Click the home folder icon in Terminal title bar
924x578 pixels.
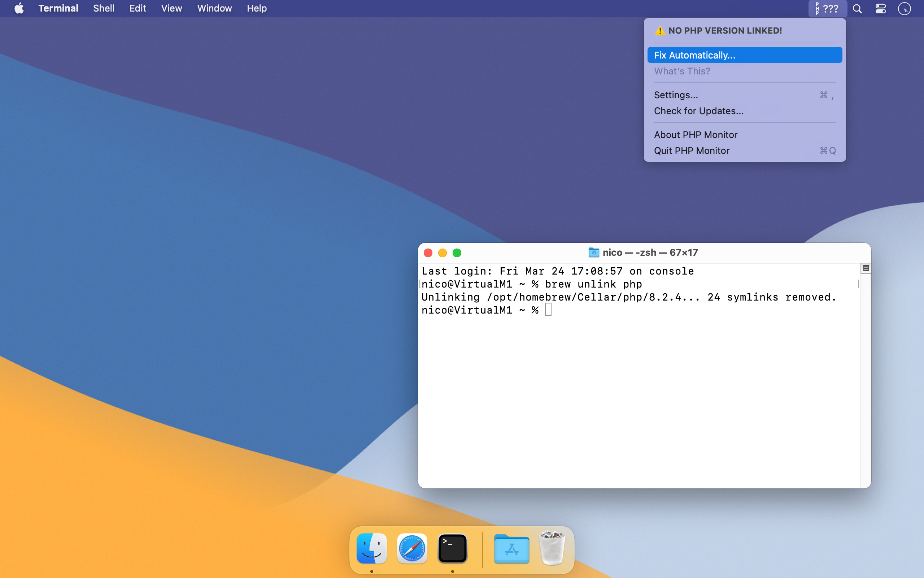594,252
